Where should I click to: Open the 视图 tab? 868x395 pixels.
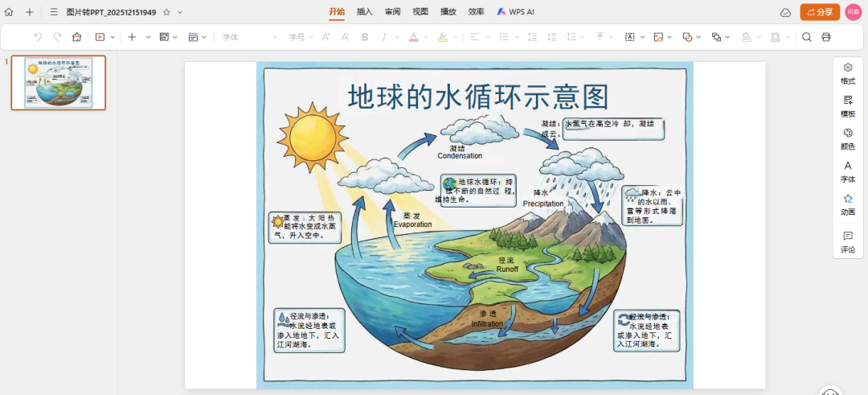click(420, 11)
